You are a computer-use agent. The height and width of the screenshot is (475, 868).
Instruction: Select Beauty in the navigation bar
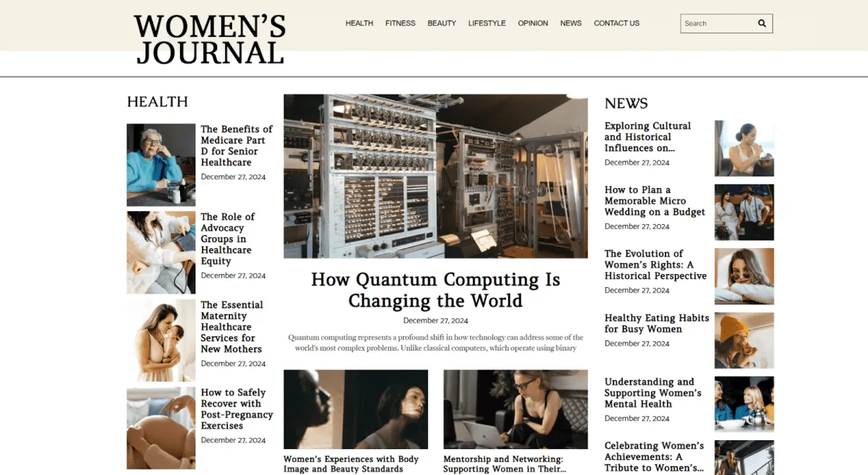click(442, 23)
